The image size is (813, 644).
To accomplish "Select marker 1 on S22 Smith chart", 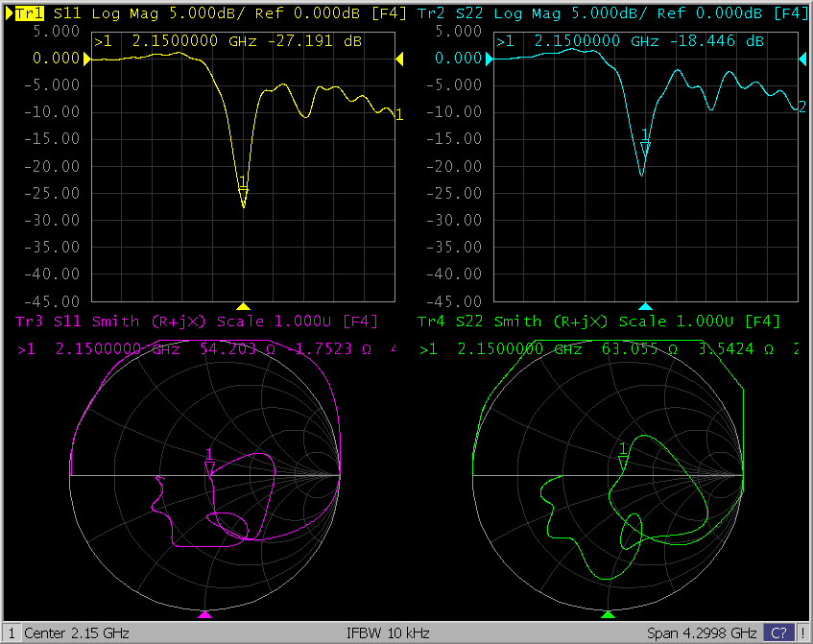I will 624,463.
